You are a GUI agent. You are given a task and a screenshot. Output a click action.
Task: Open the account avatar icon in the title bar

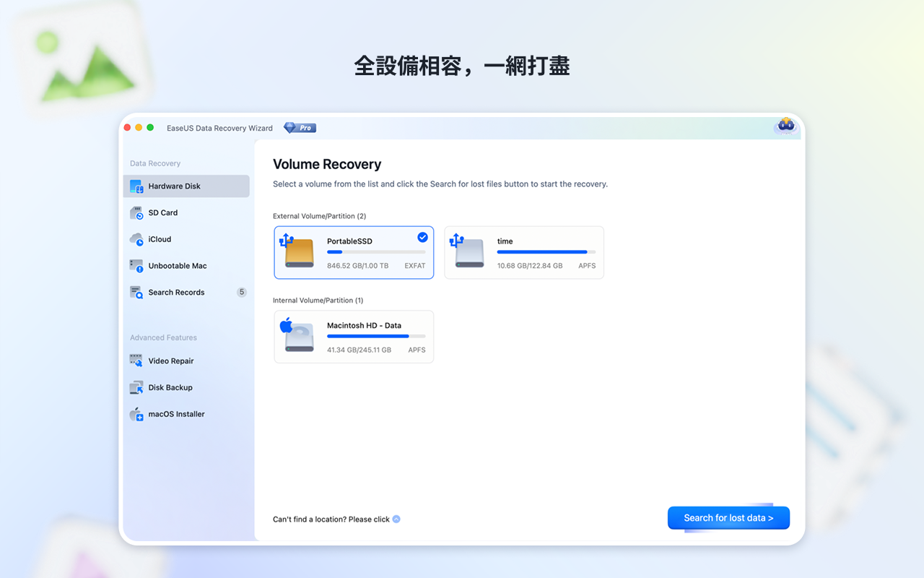tap(785, 126)
